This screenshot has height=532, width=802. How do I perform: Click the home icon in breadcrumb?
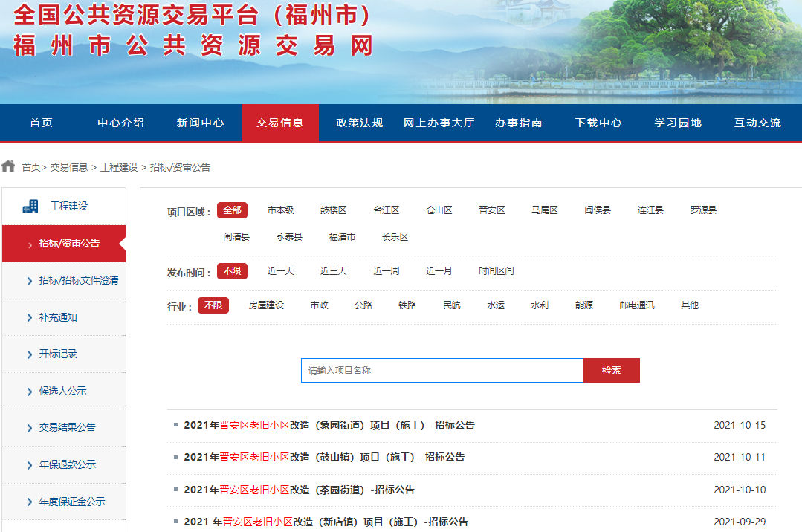click(x=8, y=166)
